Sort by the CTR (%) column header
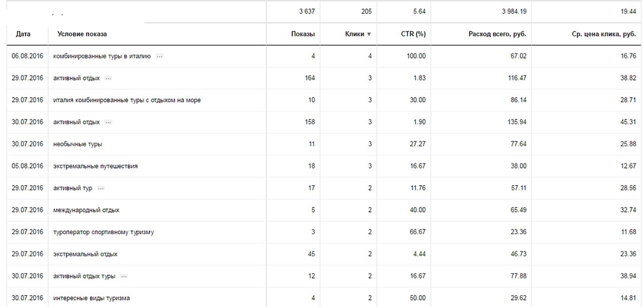This screenshot has height=307, width=644. 413,34
